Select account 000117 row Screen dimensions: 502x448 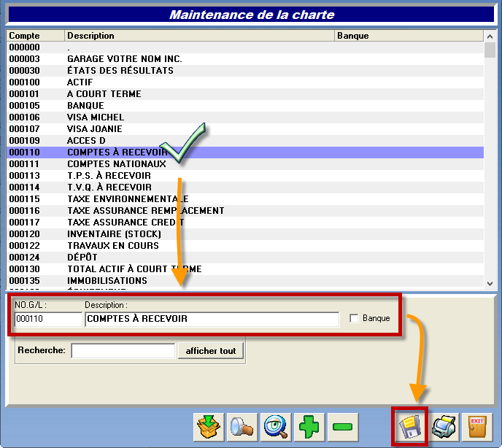coord(245,223)
